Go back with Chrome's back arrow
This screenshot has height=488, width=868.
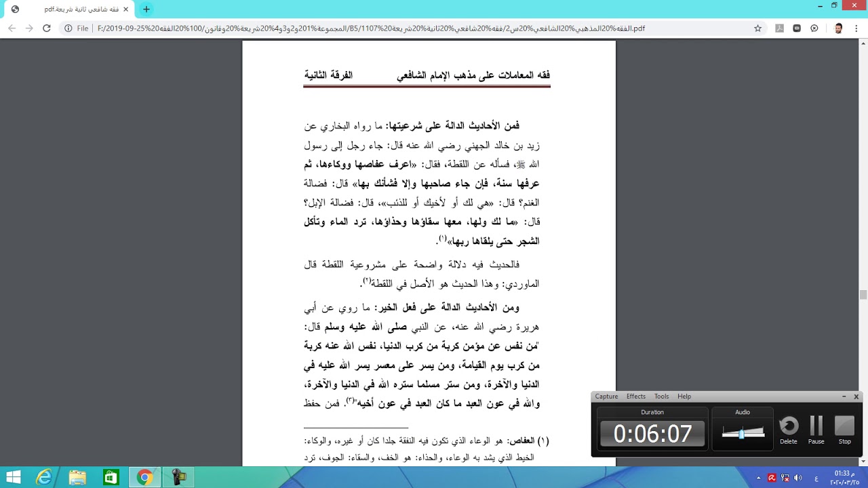12,28
